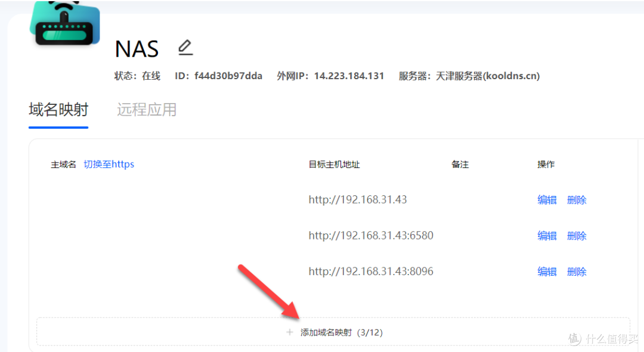644x352 pixels.
Task: Select the 域名映射 tab
Action: (x=58, y=110)
